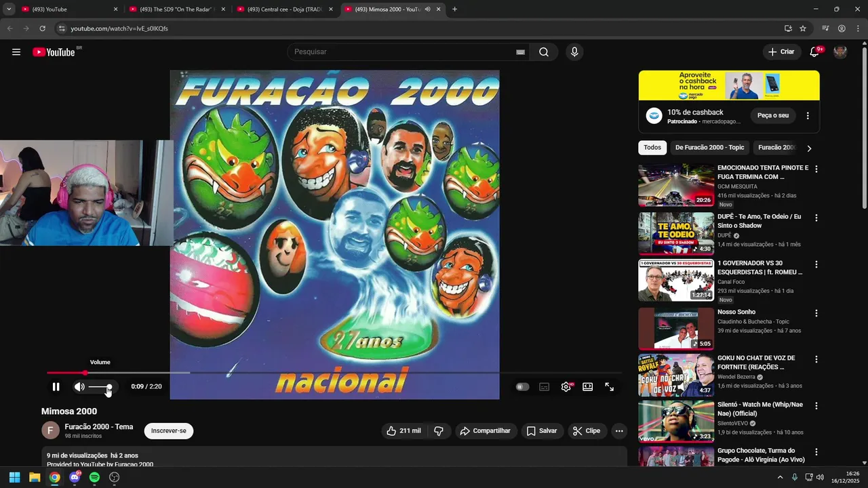Image resolution: width=868 pixels, height=488 pixels.
Task: Click the Compartilhar share button
Action: click(x=485, y=431)
